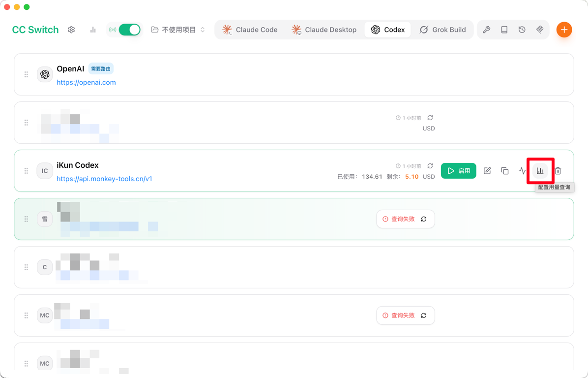Refresh usage for iKun Codex
The height and width of the screenshot is (378, 588).
tap(430, 166)
